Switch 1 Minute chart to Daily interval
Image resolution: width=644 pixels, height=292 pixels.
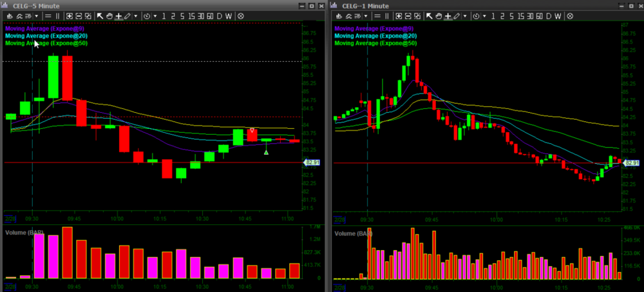[x=548, y=15]
